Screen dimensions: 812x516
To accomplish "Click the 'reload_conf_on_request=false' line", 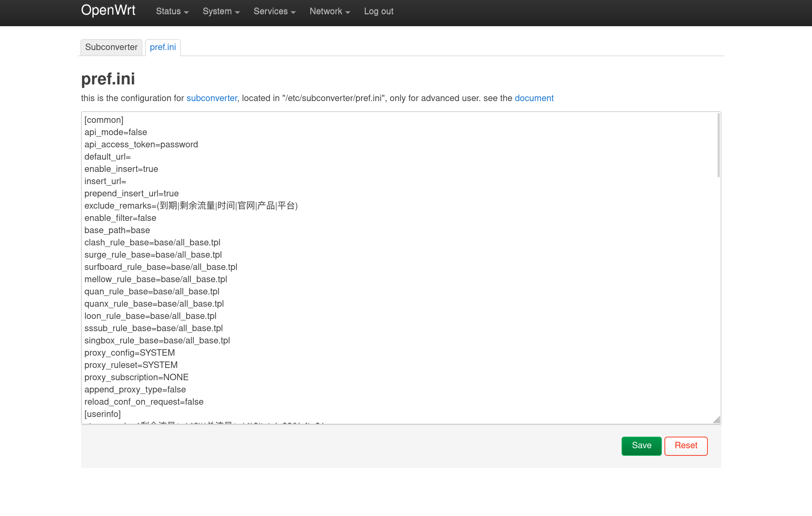I will point(144,402).
